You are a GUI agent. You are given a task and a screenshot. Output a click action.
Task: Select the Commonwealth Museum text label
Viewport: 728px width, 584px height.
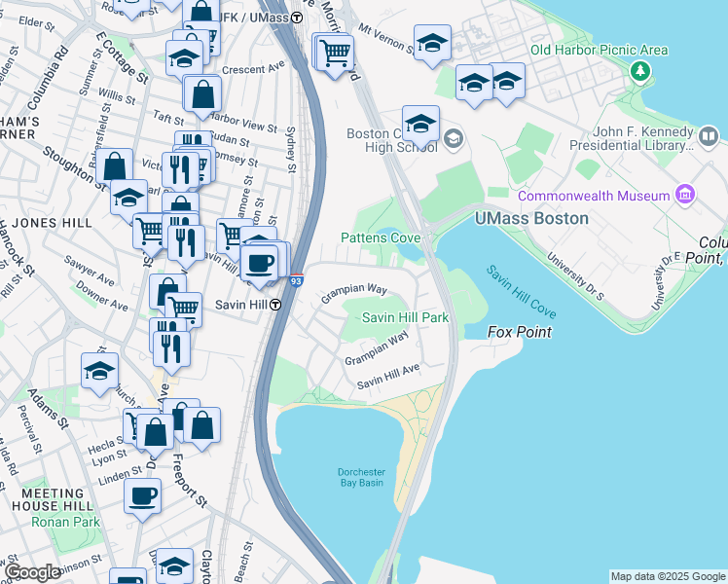594,196
